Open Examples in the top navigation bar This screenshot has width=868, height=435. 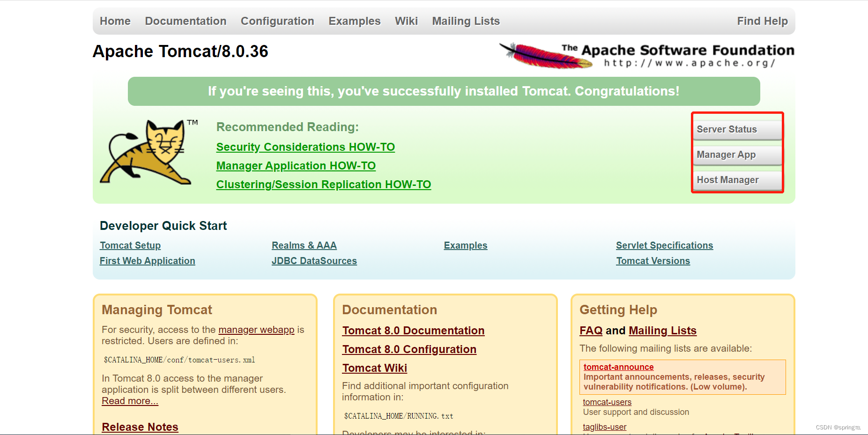point(355,21)
